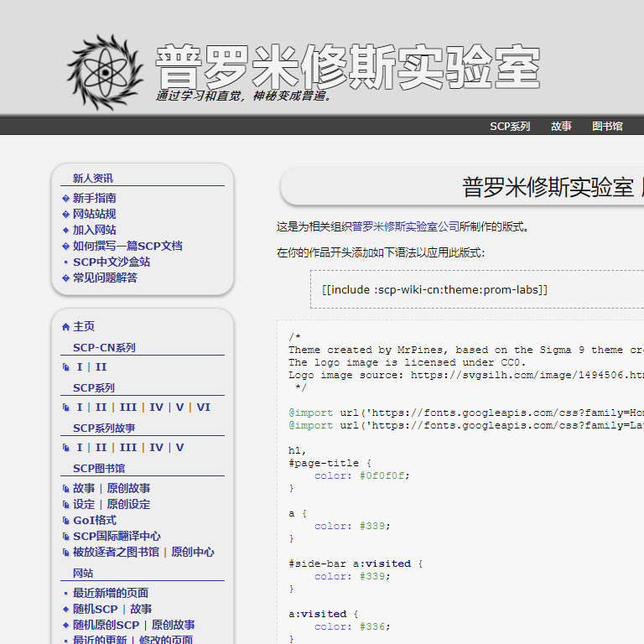This screenshot has width=644, height=644.
Task: Open 常见问题解答 in the sidebar
Action: tap(105, 278)
